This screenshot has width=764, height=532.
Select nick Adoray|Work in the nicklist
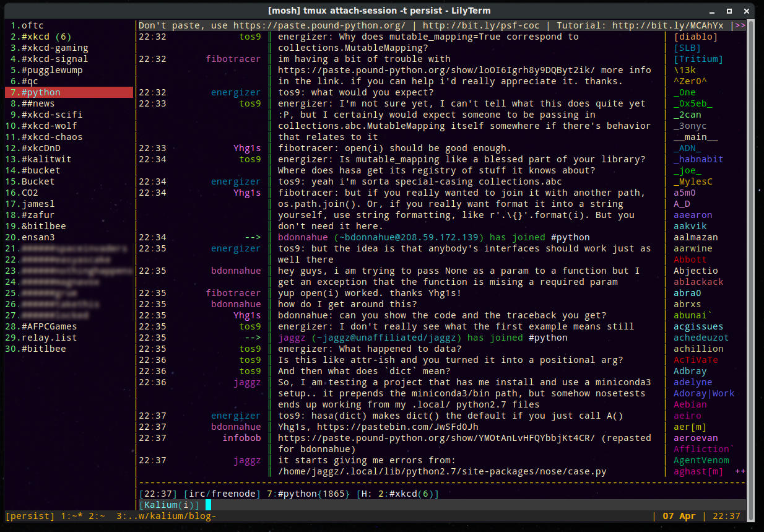tap(704, 393)
